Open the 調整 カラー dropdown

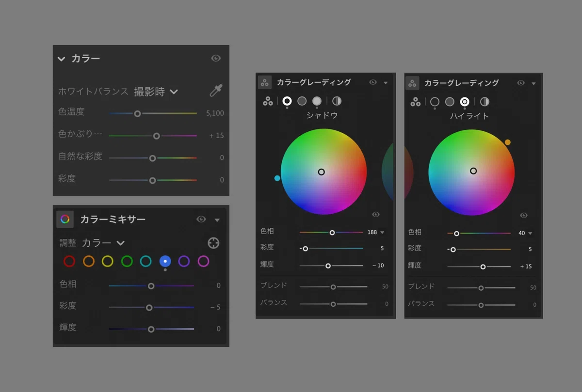103,243
